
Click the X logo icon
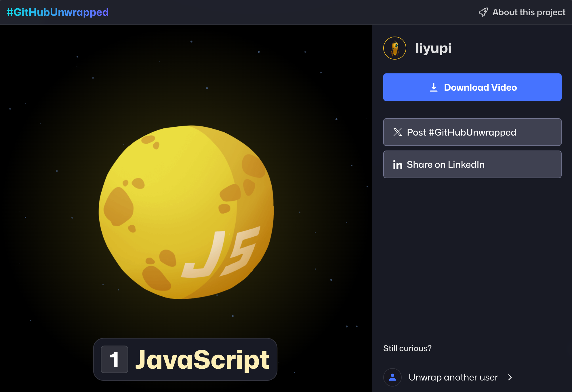(x=398, y=132)
